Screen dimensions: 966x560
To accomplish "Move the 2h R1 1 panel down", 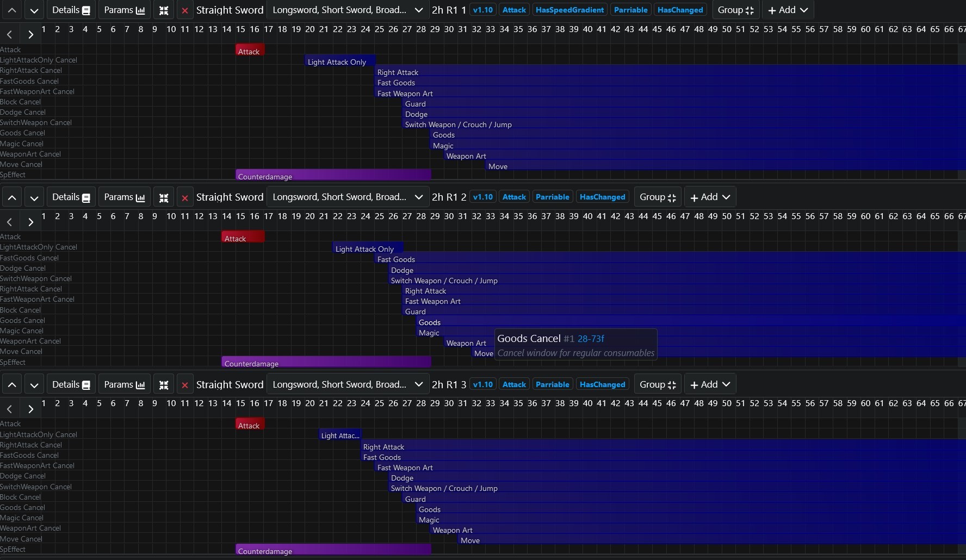I will pyautogui.click(x=34, y=10).
